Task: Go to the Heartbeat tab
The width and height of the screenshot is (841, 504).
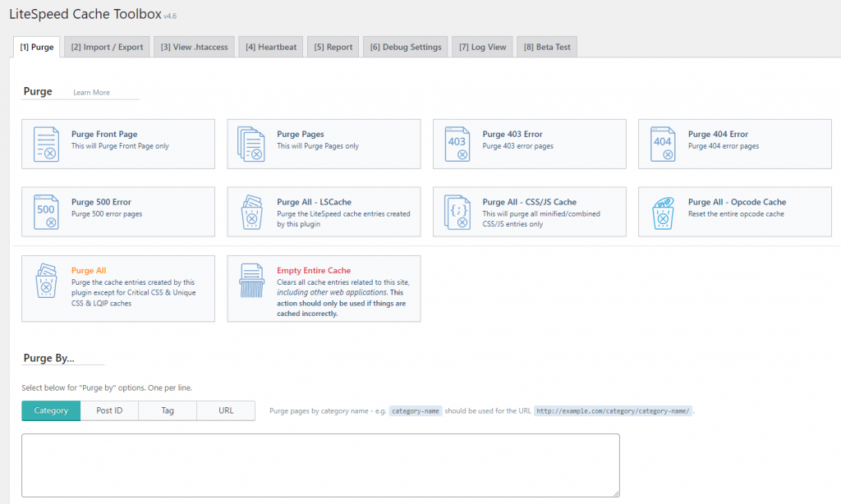Action: point(271,47)
